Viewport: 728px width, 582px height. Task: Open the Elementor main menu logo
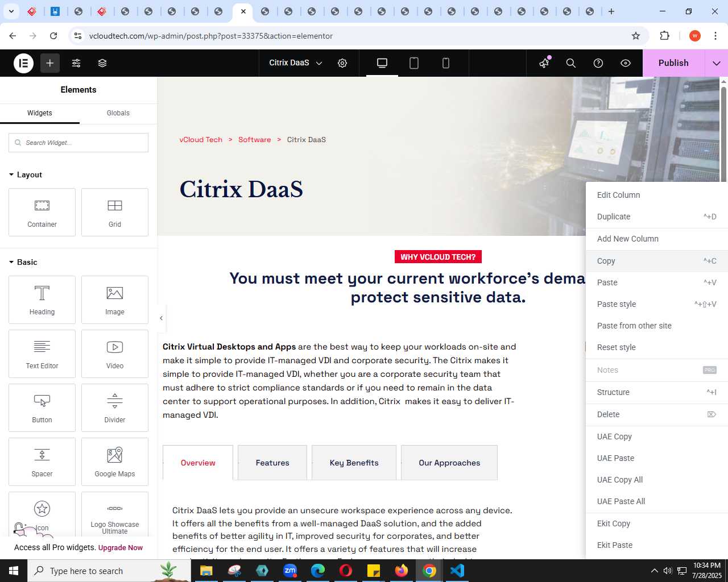(24, 63)
